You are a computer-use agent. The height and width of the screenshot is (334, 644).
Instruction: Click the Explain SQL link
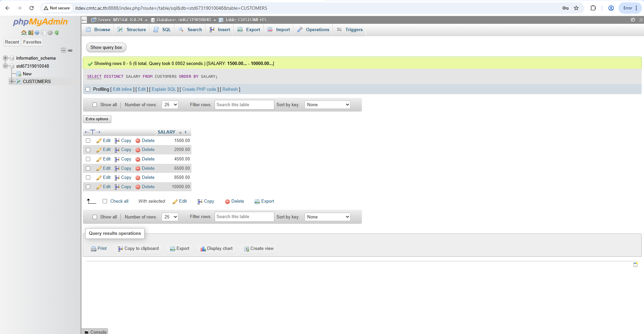tap(164, 89)
